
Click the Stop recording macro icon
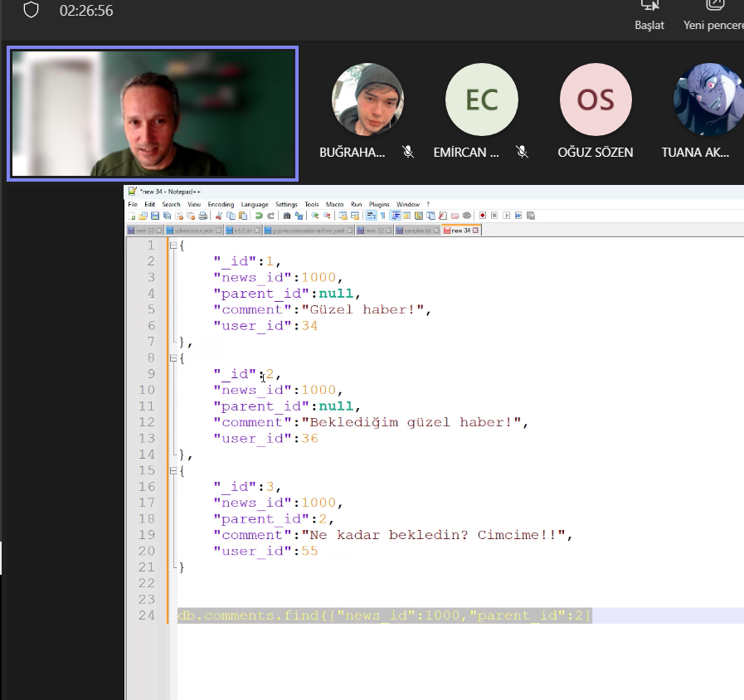(494, 216)
